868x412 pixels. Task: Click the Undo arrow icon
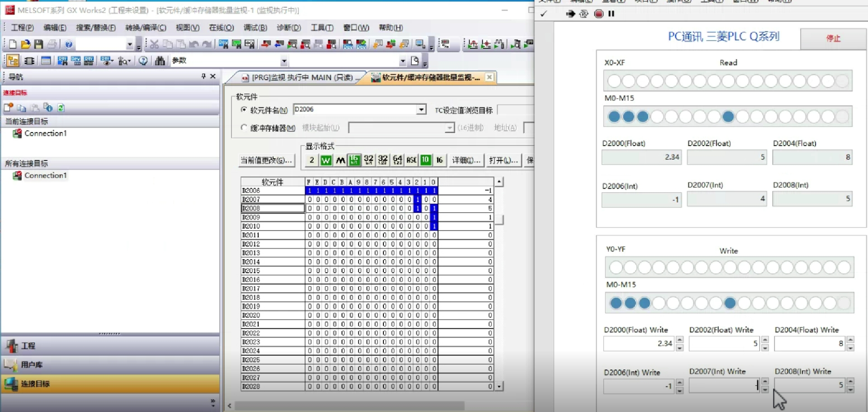tap(194, 44)
